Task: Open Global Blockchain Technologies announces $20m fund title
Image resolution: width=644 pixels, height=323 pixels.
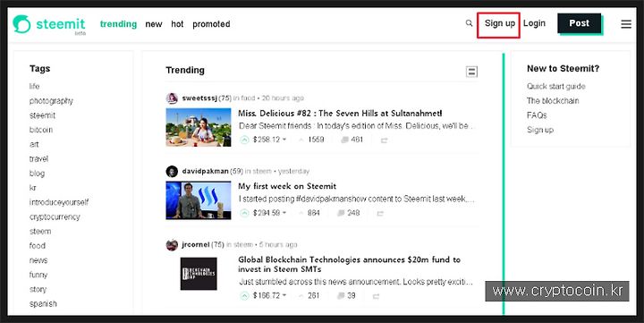Action: pos(349,265)
